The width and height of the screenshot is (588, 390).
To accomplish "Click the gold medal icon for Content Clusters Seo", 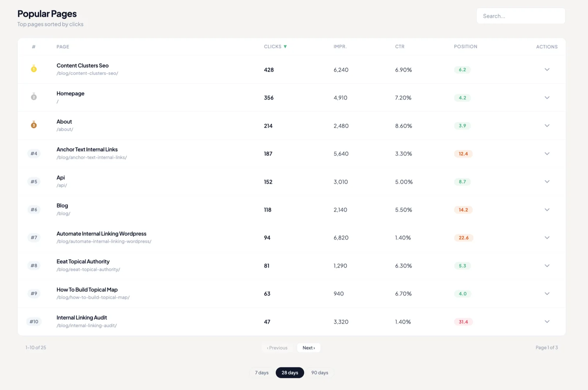I will 34,69.
